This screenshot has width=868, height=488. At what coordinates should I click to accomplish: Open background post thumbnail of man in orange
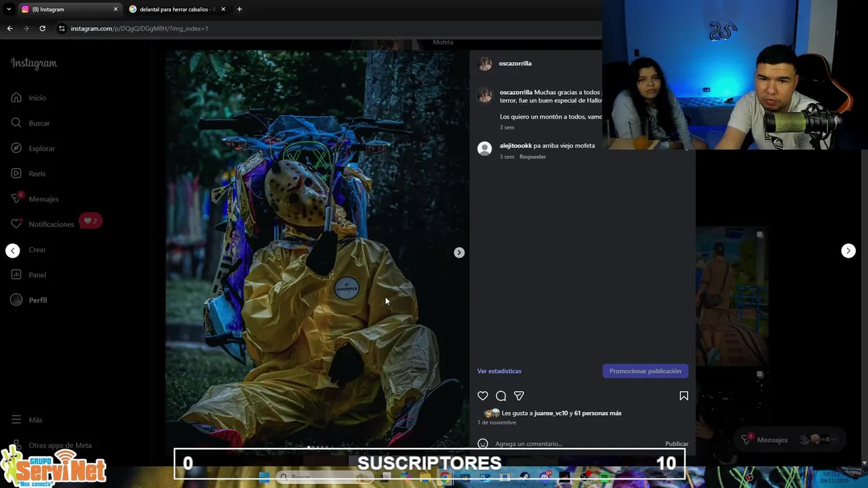pyautogui.click(x=731, y=296)
